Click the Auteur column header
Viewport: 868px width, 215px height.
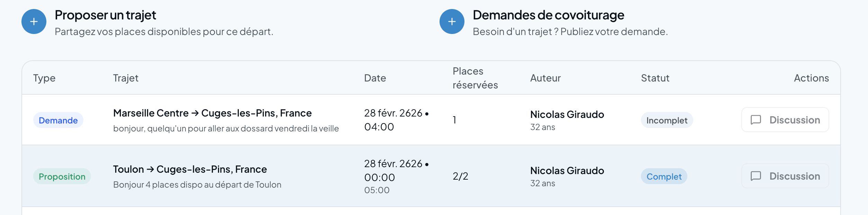pos(545,78)
